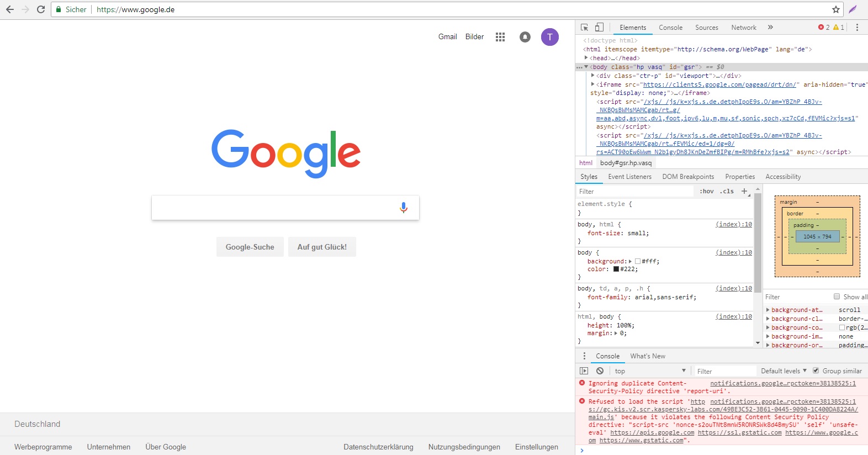Collapse the body element node
The width and height of the screenshot is (868, 455).
tap(586, 67)
